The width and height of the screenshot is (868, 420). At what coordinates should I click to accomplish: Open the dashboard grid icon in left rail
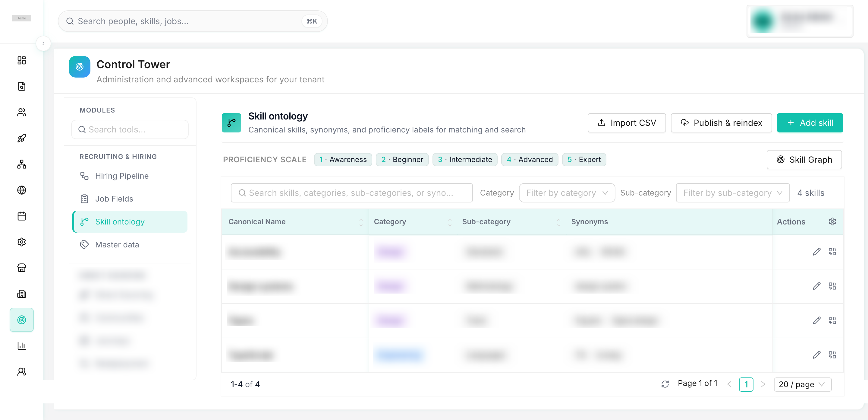click(x=22, y=60)
